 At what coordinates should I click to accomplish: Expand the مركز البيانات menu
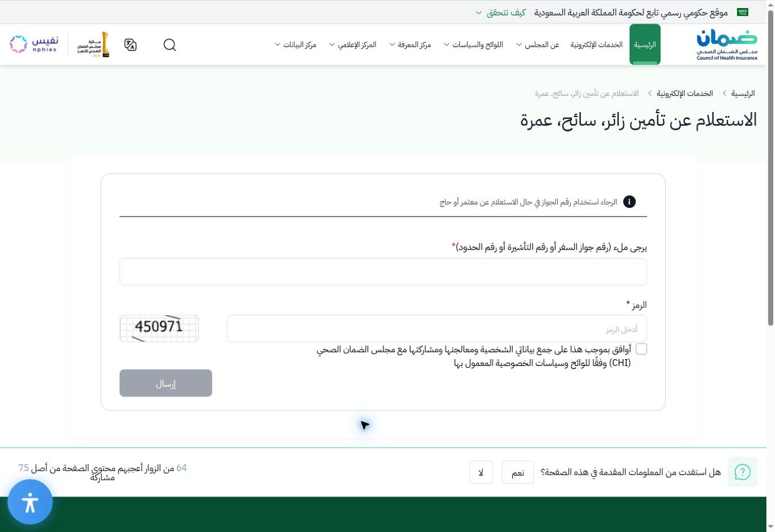click(x=296, y=45)
